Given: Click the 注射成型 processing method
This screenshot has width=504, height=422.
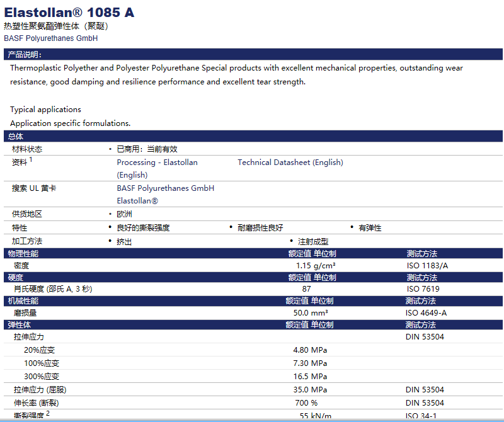Looking at the screenshot, I should point(313,241).
